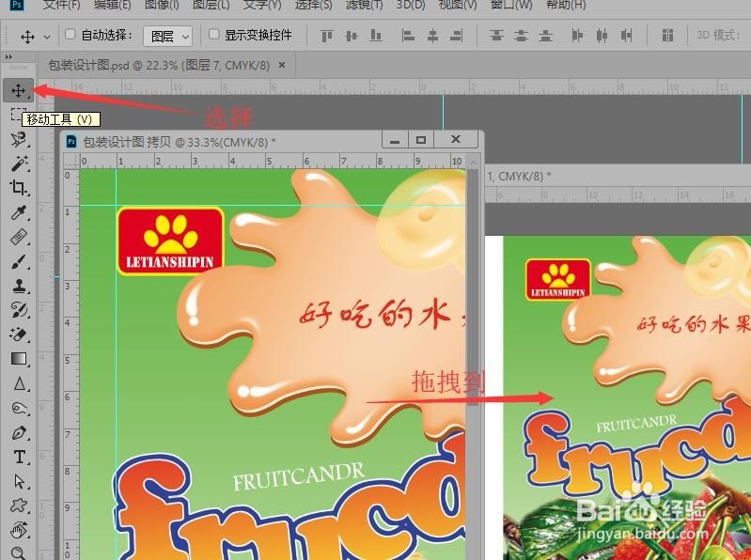This screenshot has width=751, height=560.
Task: Open the 滤镜(T) menu
Action: [364, 5]
